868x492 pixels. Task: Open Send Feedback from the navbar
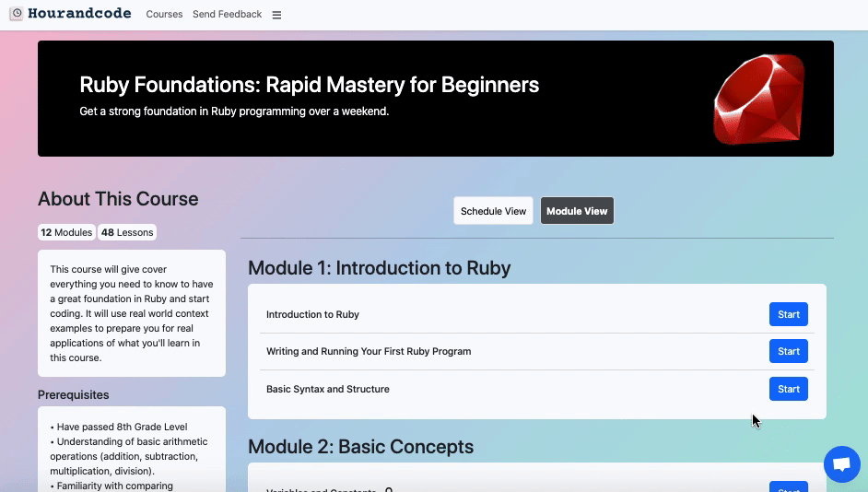227,14
